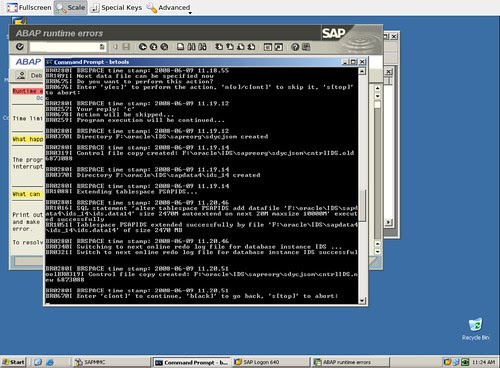Click the green Enter checkmark in SAP toolbar
This screenshot has width=500, height=368.
pyautogui.click(x=20, y=47)
